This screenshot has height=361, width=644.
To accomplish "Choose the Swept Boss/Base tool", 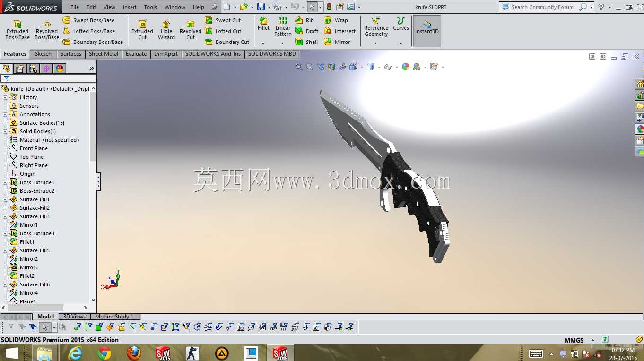I will [88, 20].
